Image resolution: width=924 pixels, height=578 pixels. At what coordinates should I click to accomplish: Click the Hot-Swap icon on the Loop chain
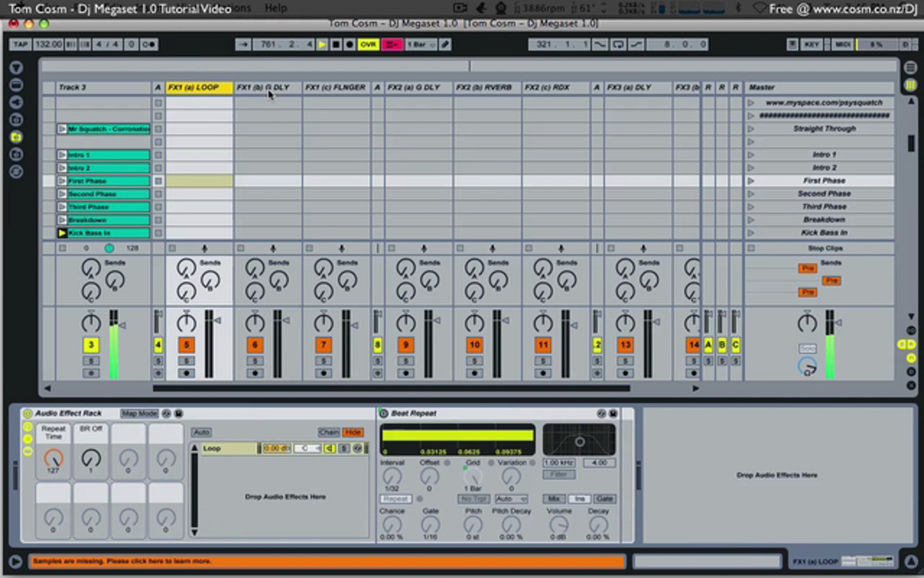358,449
